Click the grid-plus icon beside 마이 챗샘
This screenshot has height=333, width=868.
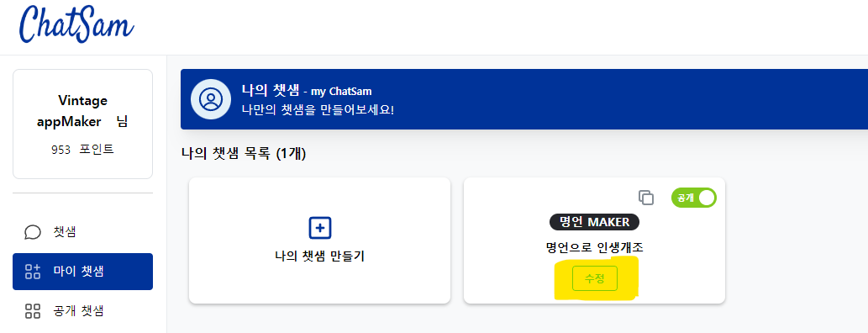33,272
